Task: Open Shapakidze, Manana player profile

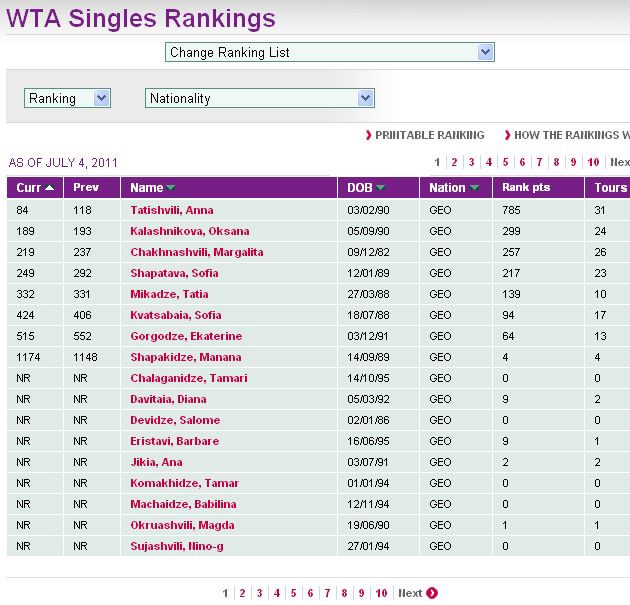Action: 186,357
